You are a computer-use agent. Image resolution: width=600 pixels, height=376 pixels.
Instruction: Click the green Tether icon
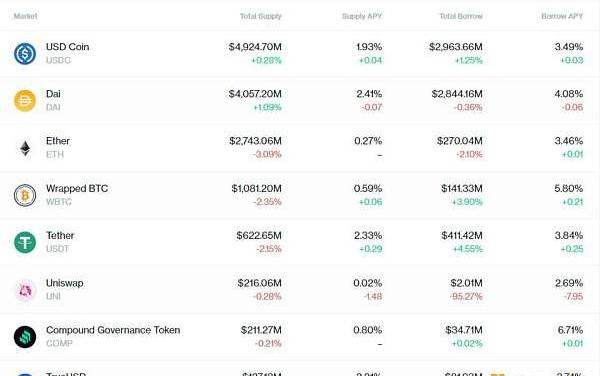[25, 242]
